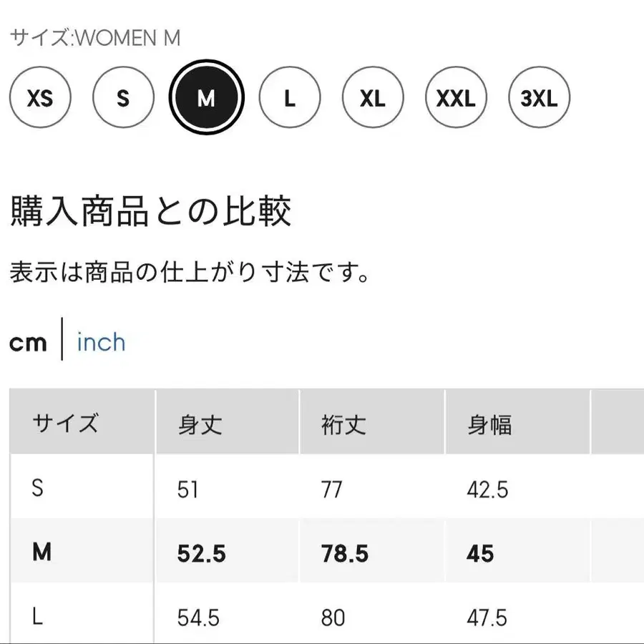Screen dimensions: 644x644
Task: Select size XL circle
Action: (373, 98)
